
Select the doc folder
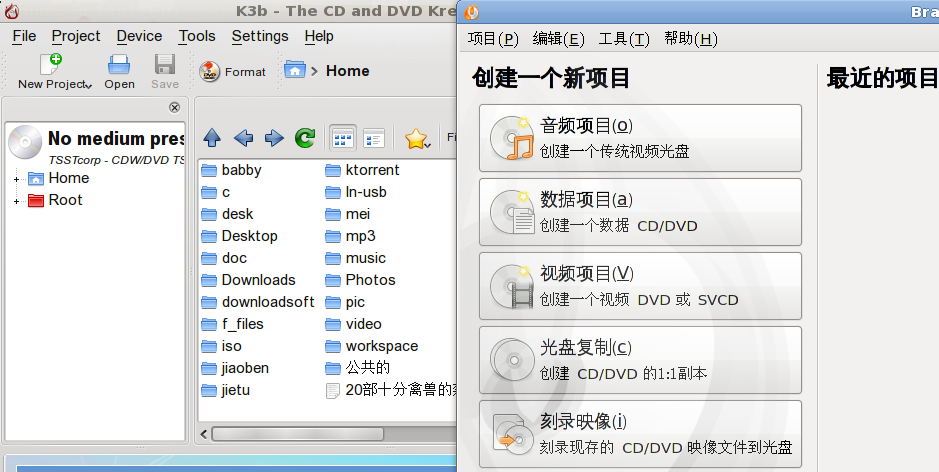224,258
